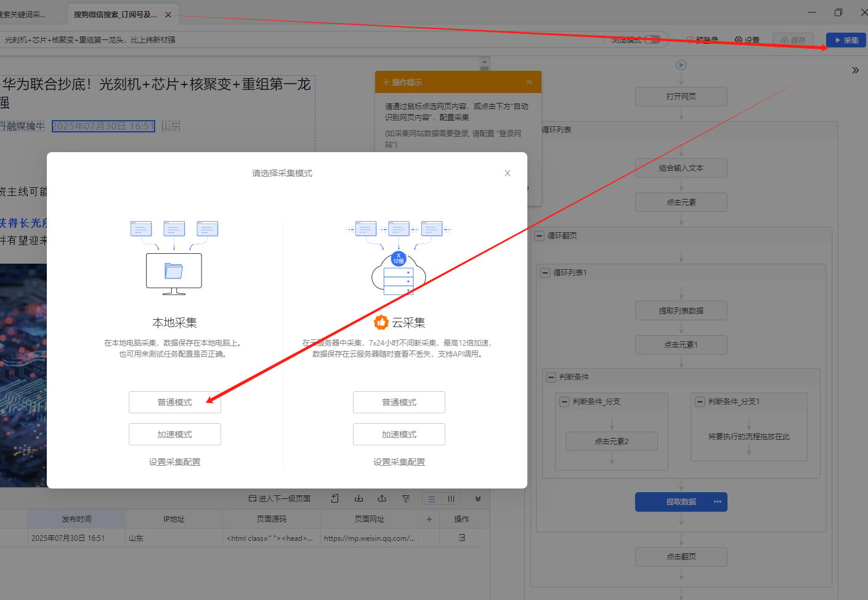Image resolution: width=868 pixels, height=600 pixels.
Task: Click the <html class= source cell
Action: coord(272,538)
